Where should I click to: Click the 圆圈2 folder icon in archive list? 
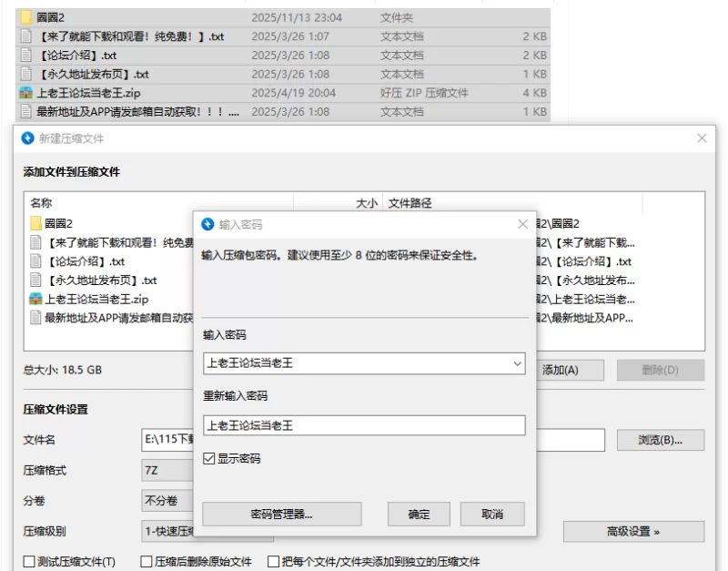point(36,223)
